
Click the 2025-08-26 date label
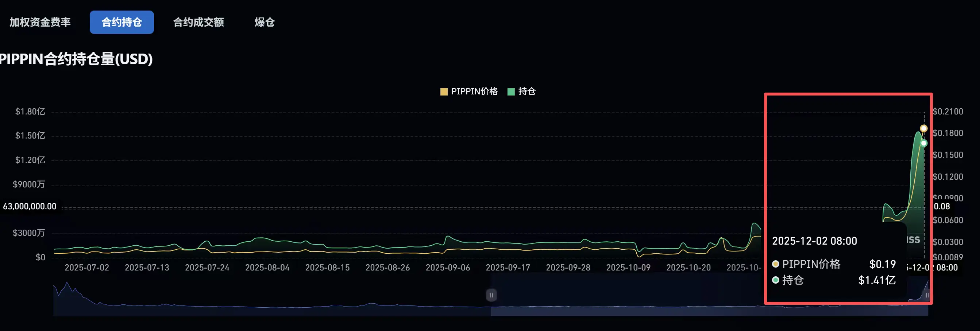[388, 268]
